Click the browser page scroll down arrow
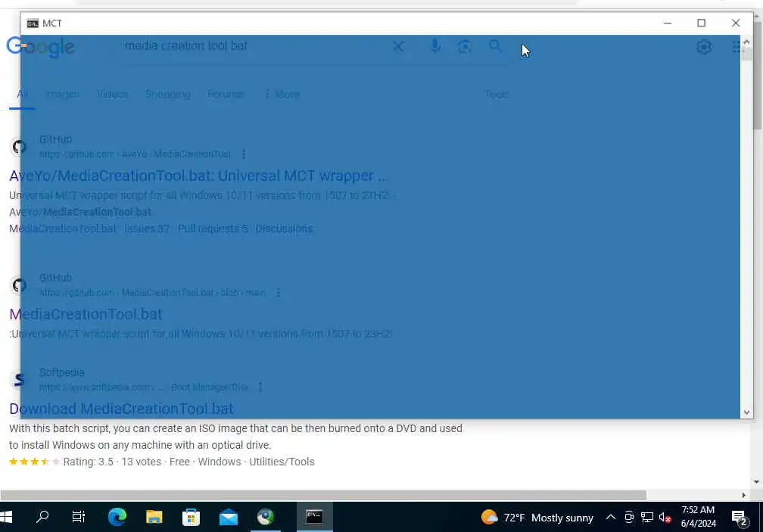This screenshot has width=763, height=532. (x=757, y=482)
